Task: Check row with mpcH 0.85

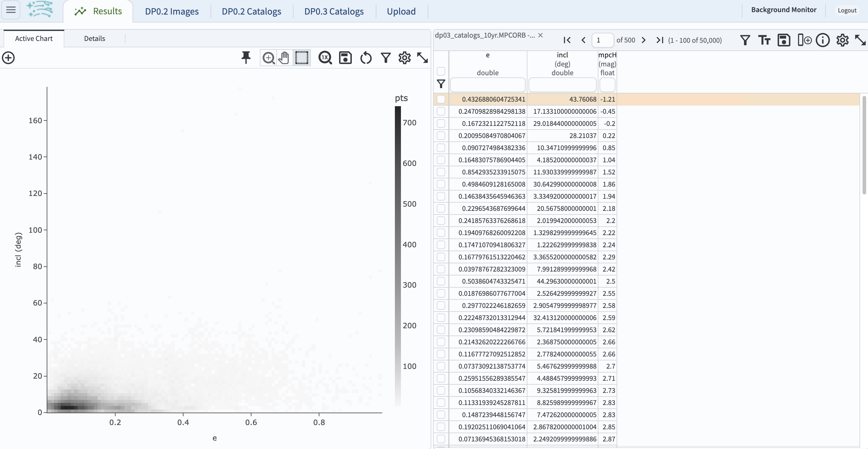Action: [441, 148]
